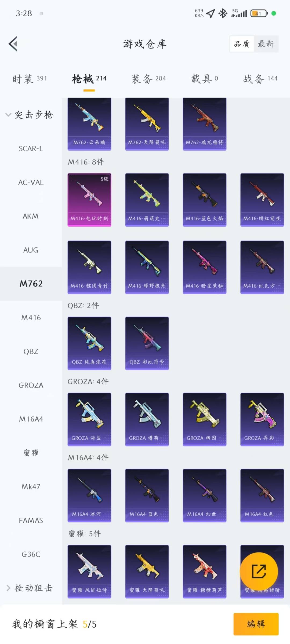Select the 蜜獾-天降萌叽 skin
The image size is (290, 644).
[x=147, y=572]
